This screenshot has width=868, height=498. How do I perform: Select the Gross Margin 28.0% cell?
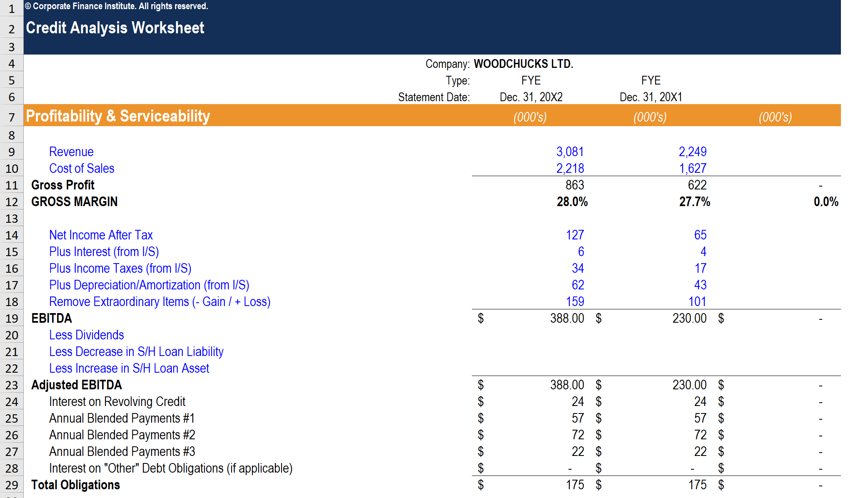point(572,202)
